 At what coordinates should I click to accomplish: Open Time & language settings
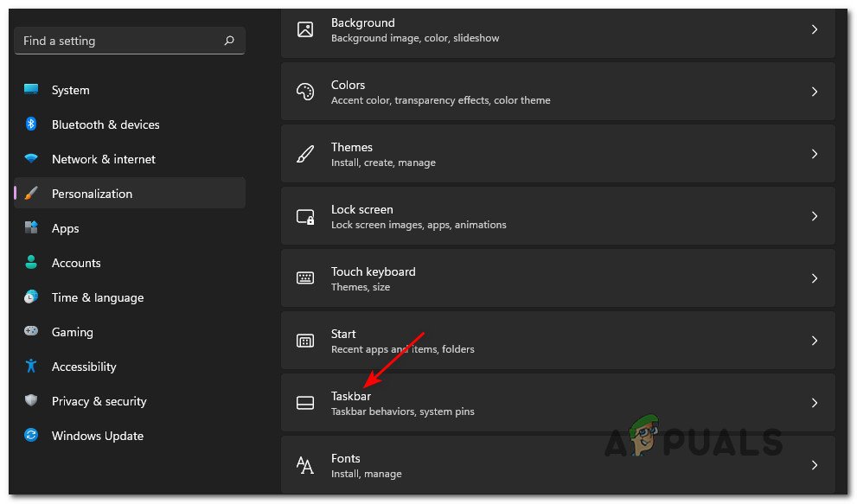tap(97, 297)
